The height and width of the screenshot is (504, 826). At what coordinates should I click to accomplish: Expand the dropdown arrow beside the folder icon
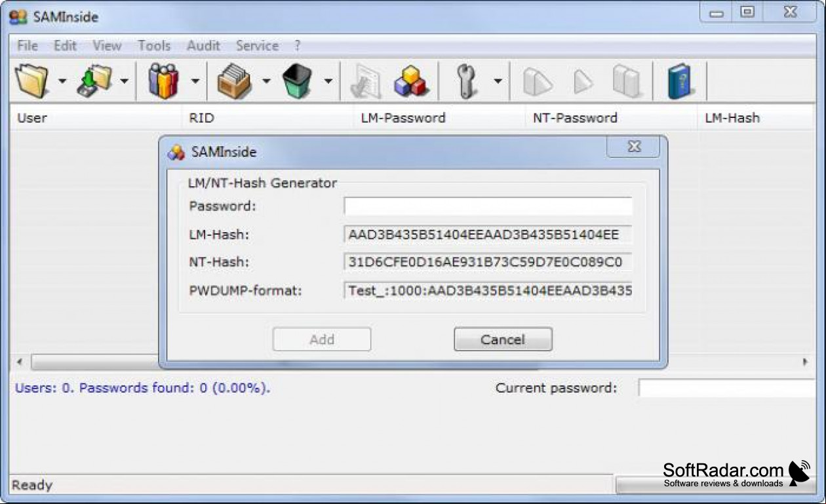[x=62, y=82]
